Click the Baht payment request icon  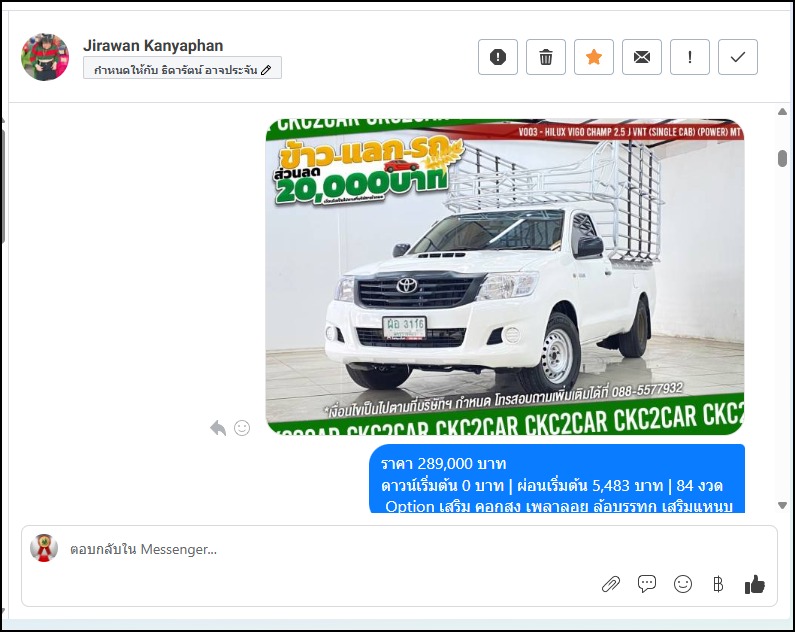point(718,584)
